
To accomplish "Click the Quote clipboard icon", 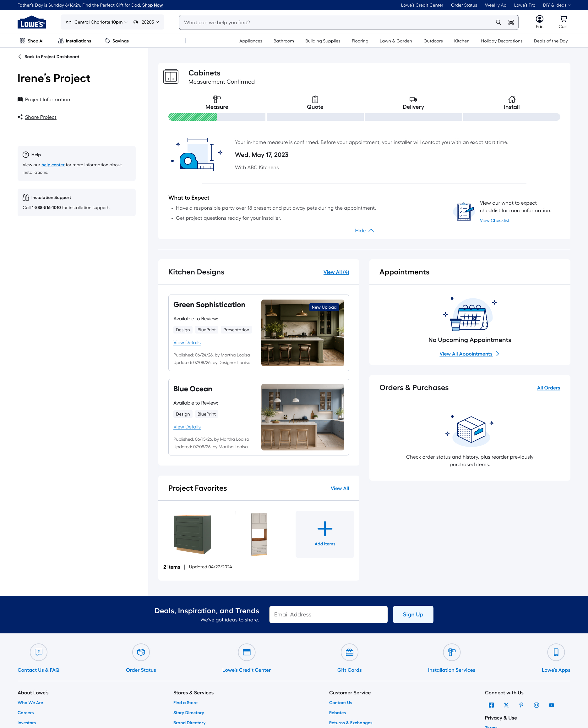I will (315, 99).
